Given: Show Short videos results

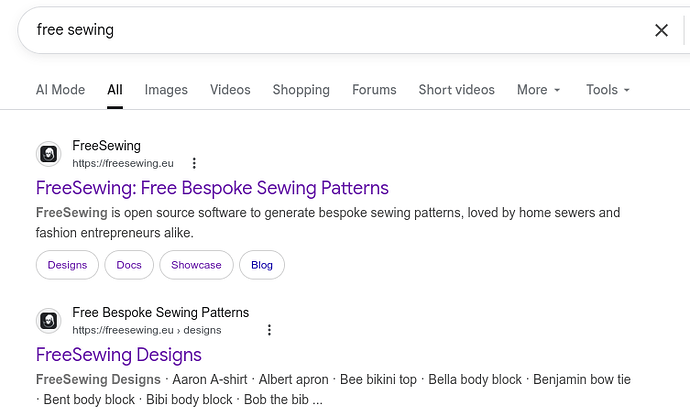Looking at the screenshot, I should coord(456,90).
